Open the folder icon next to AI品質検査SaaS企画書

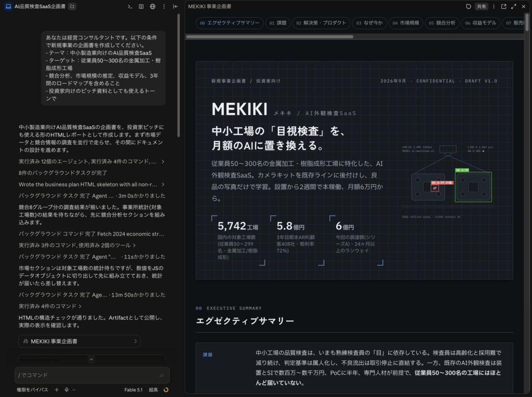click(x=72, y=6)
